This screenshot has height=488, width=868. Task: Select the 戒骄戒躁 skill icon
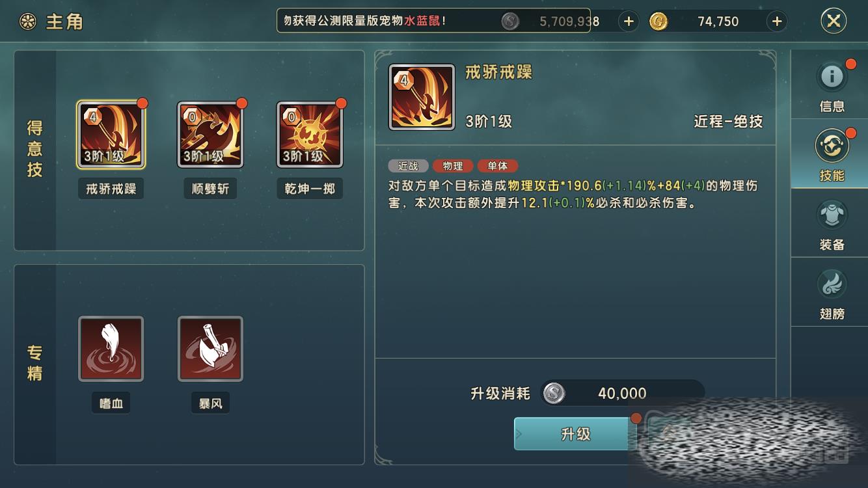(111, 135)
